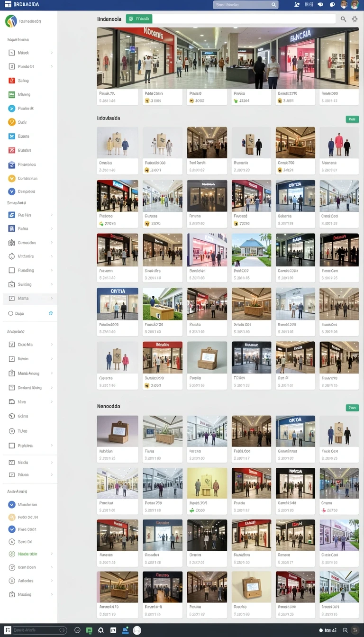Screen dimensions: 364x637
Task: Open the blue people icon in taskbar
Action: click(125, 630)
